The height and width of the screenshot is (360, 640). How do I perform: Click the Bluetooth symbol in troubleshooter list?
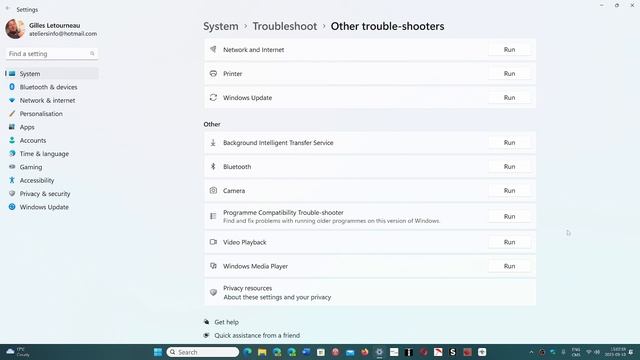pos(213,167)
